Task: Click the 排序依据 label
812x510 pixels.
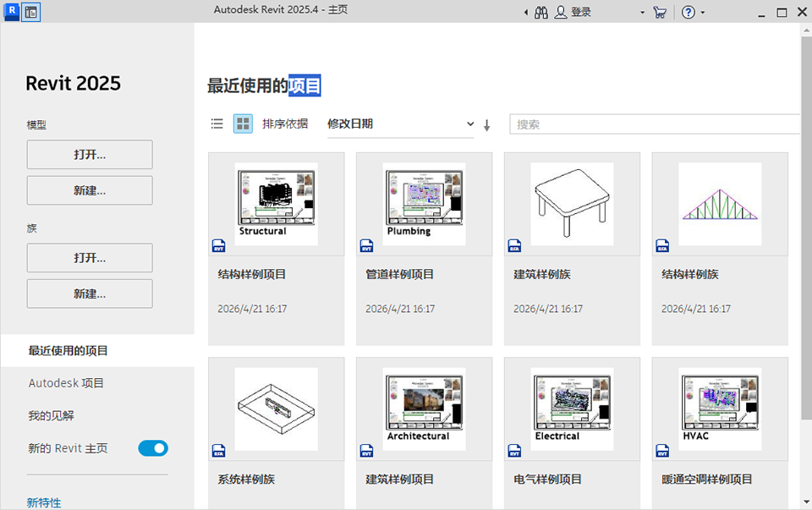Action: point(285,123)
